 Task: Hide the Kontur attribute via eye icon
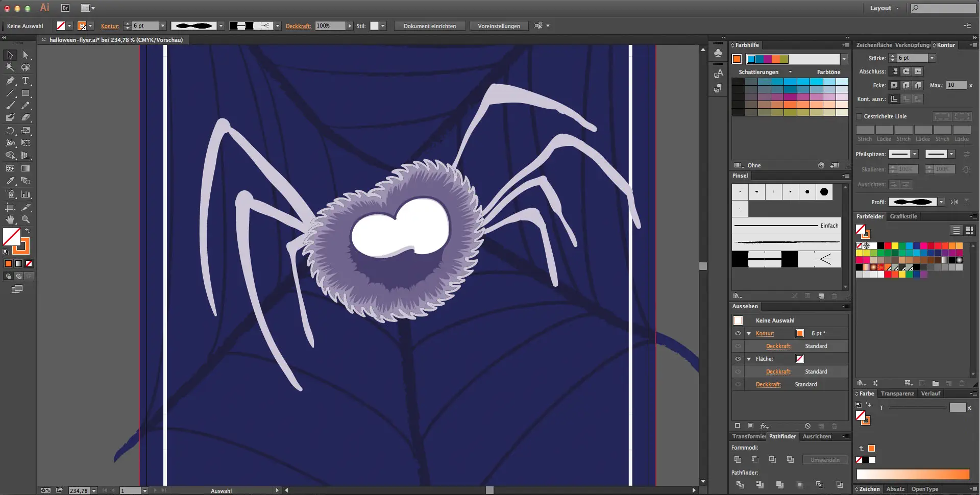tap(738, 333)
